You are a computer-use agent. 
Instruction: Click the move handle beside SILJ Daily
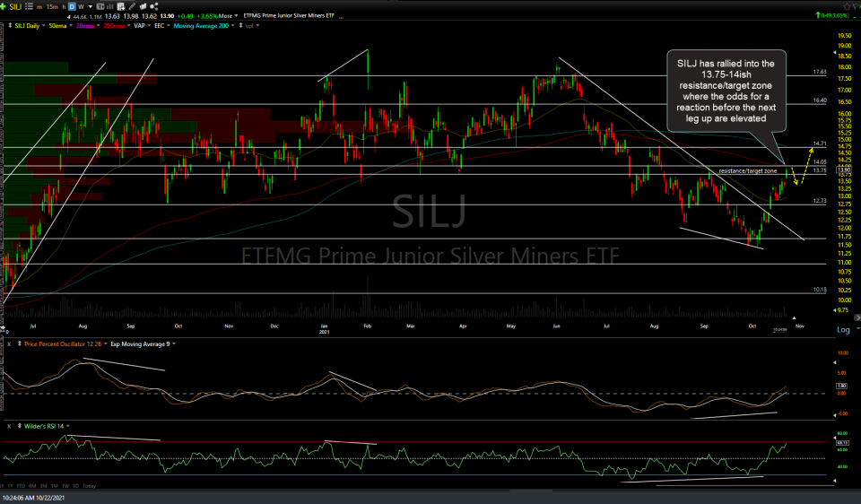tap(10, 26)
